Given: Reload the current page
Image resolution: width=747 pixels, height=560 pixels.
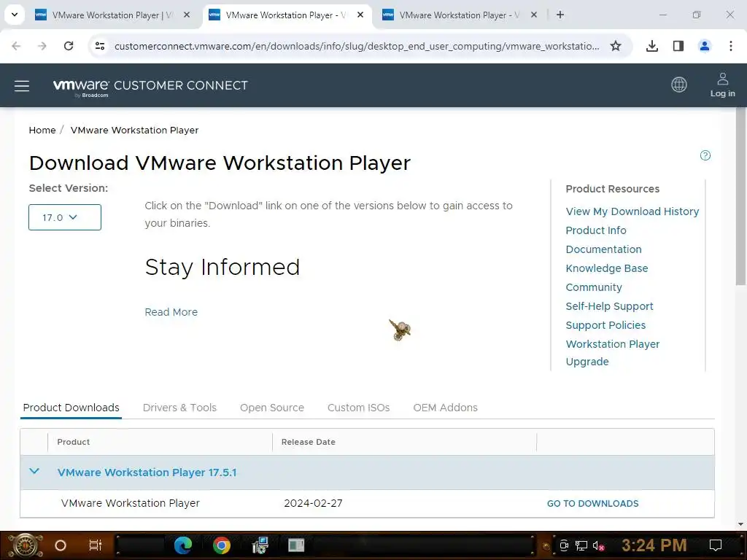Looking at the screenshot, I should pyautogui.click(x=69, y=46).
